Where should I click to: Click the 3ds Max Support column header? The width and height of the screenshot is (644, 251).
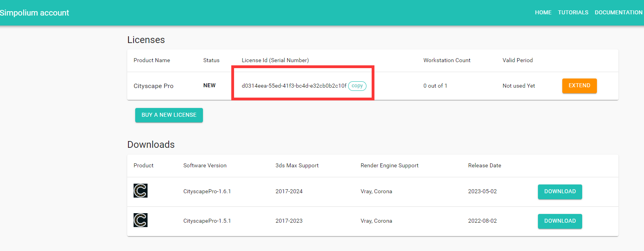click(x=297, y=165)
